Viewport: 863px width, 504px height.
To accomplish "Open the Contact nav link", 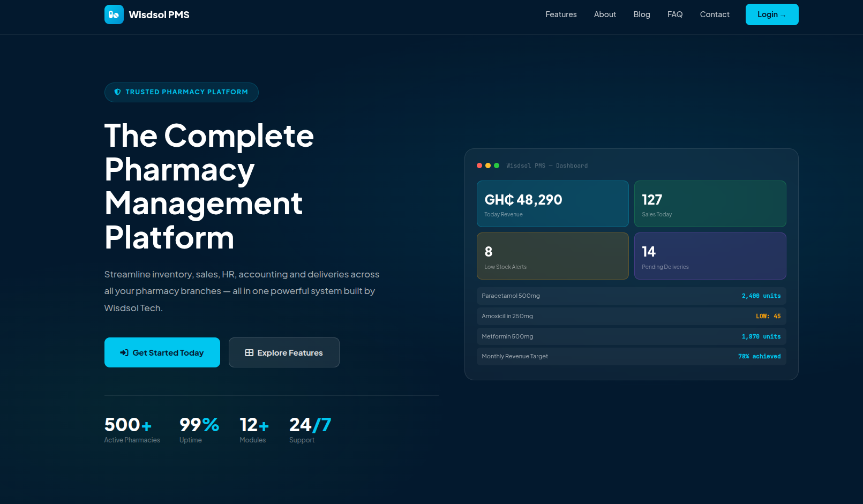I will [715, 14].
